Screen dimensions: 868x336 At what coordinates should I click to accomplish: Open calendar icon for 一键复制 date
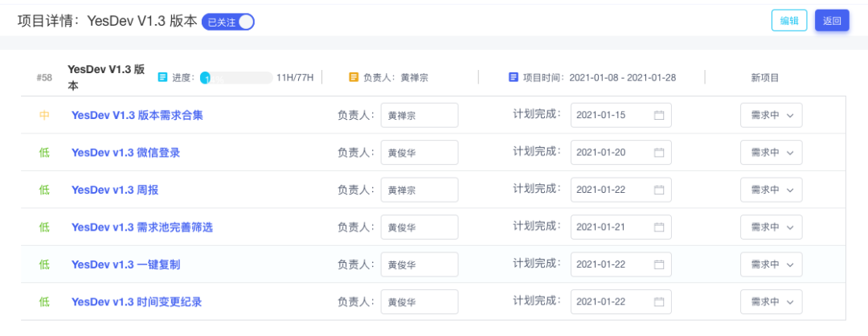659,264
